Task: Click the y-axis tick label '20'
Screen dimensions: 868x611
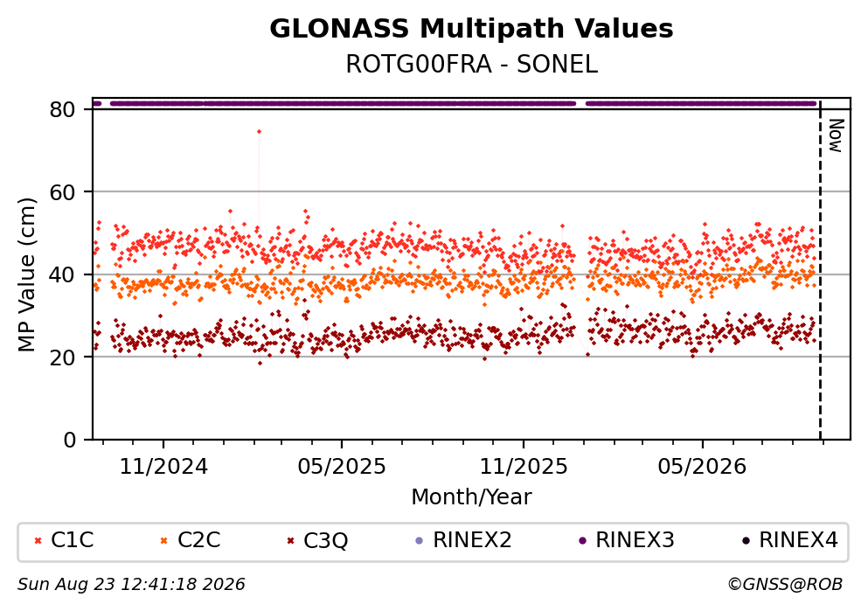Action: click(x=62, y=357)
